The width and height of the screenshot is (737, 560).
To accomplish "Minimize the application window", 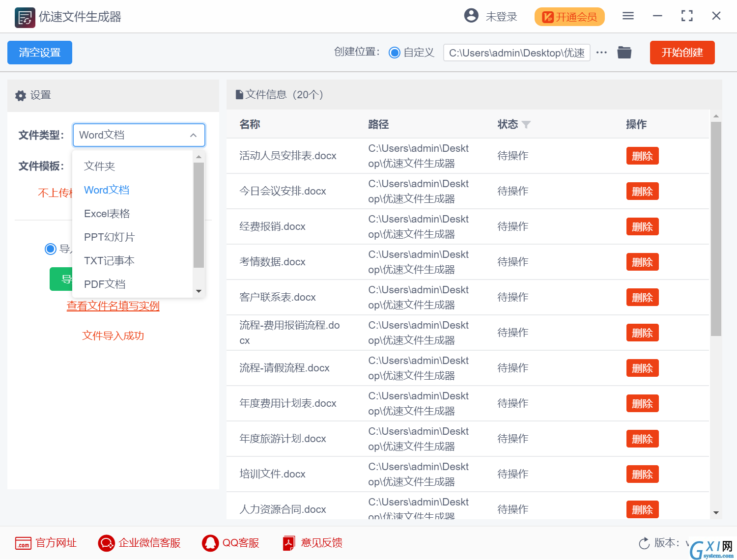I will pos(657,16).
